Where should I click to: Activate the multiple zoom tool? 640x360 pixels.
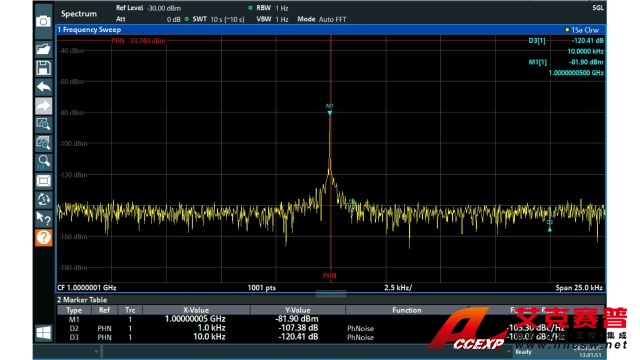[43, 143]
